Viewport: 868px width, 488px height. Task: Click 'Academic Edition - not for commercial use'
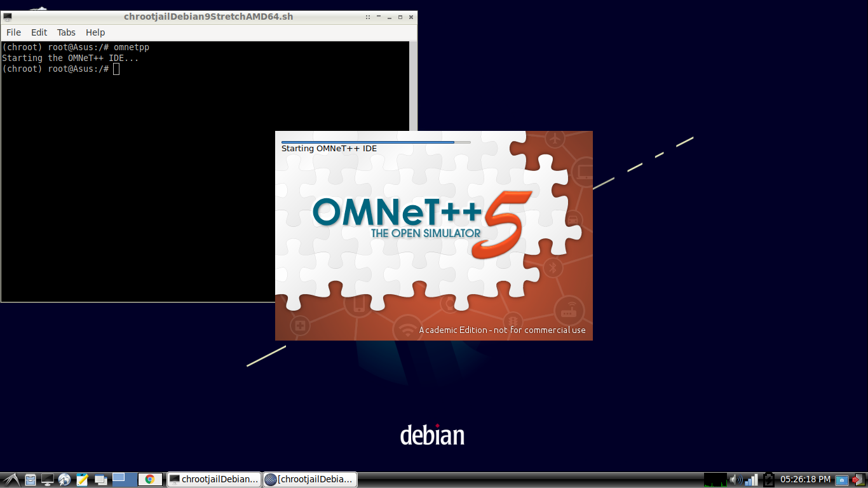[x=502, y=330]
